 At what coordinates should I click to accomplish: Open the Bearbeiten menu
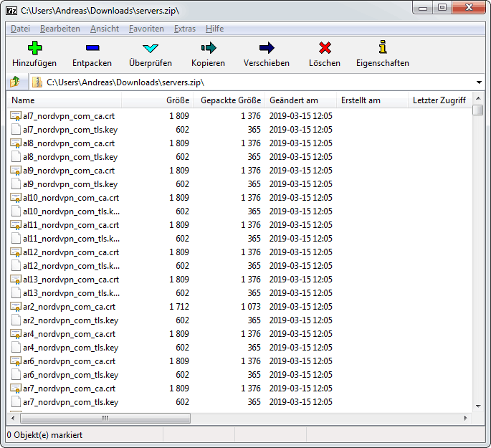[60, 29]
